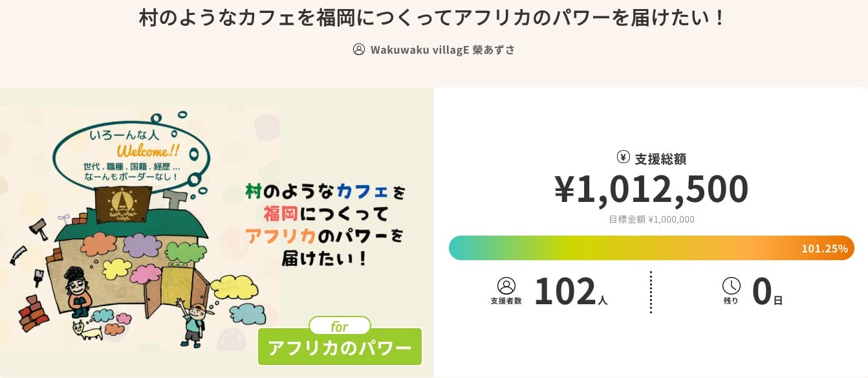Image resolution: width=868 pixels, height=378 pixels.
Task: Open the Wakuwaku villagE 榮あずさ author link
Action: click(442, 50)
